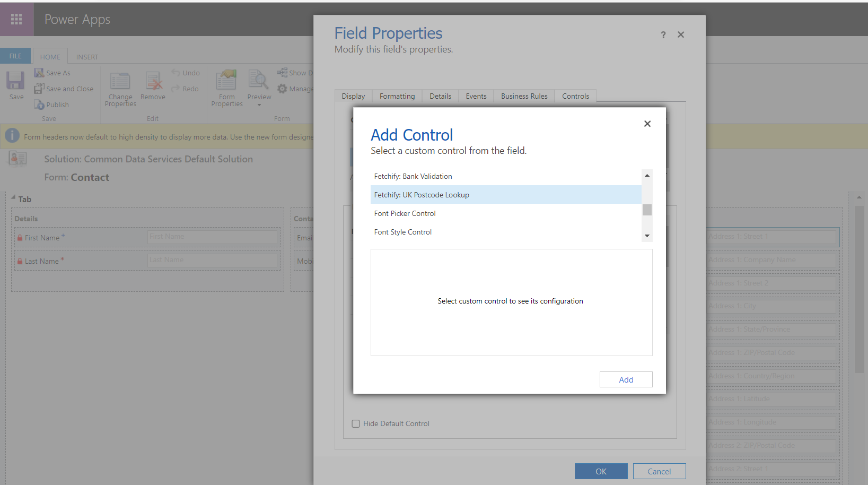The image size is (868, 485).
Task: Select Address 1: State/Province field
Action: (773, 330)
